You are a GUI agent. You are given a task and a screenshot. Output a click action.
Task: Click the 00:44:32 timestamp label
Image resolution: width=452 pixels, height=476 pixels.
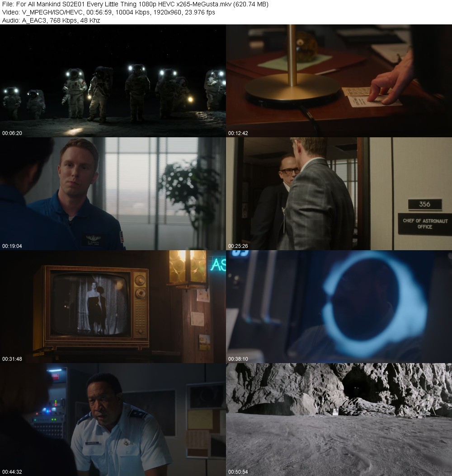12,472
